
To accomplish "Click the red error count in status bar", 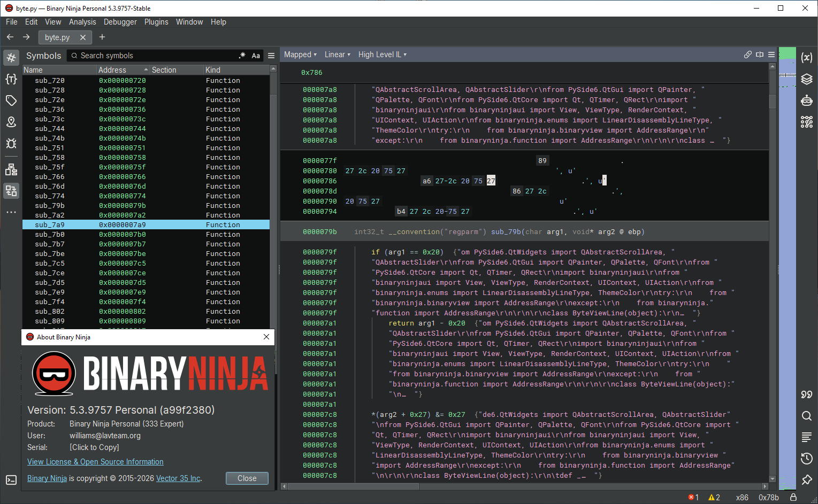I will pyautogui.click(x=693, y=497).
